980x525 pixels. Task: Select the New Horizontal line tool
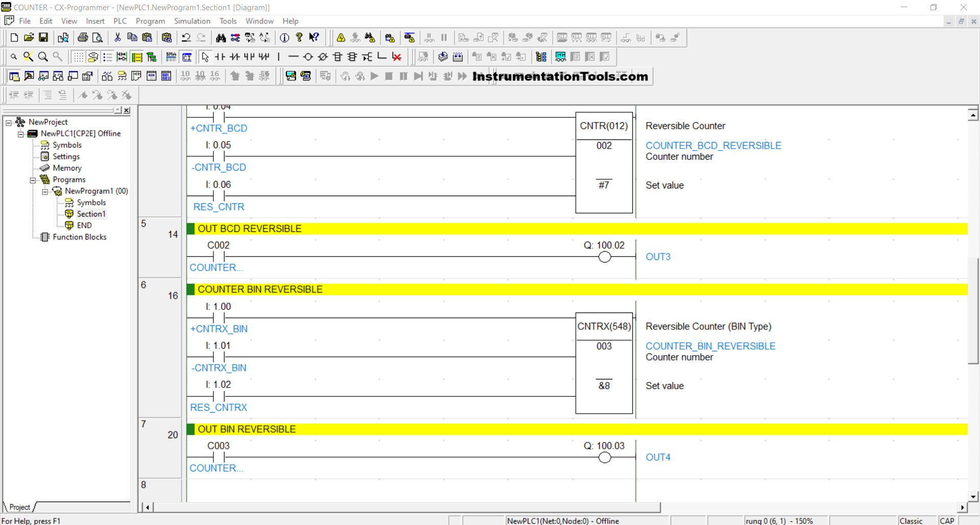coord(293,57)
